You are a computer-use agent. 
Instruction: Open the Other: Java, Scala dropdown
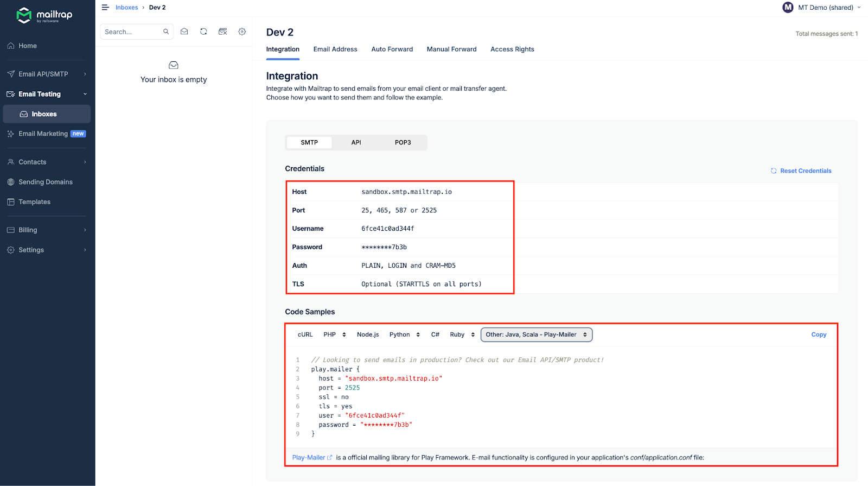coord(537,334)
